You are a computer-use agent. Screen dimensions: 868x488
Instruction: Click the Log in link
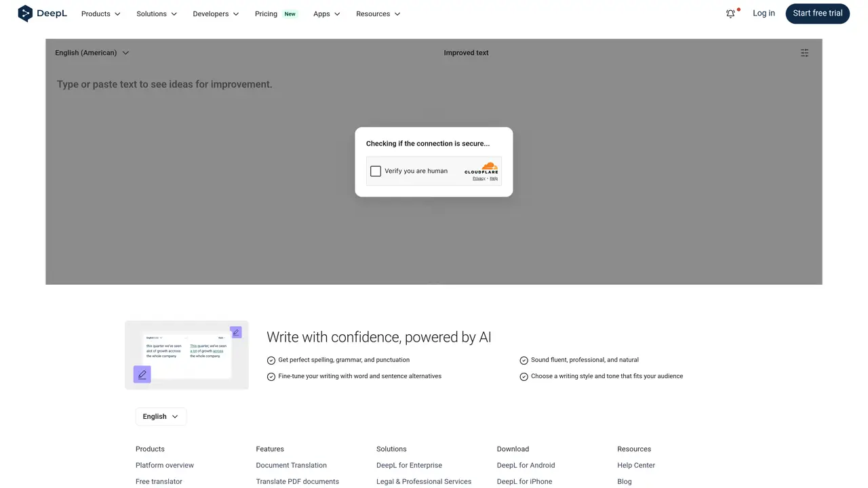click(764, 14)
